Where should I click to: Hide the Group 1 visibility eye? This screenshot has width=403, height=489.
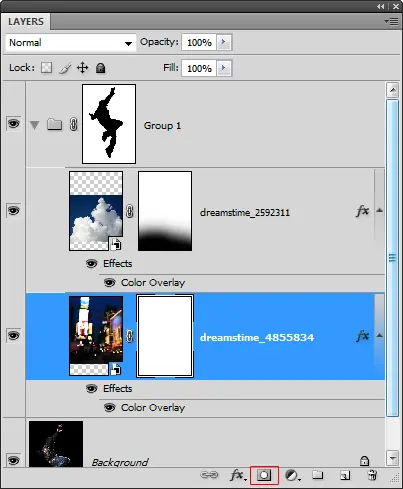tap(13, 124)
